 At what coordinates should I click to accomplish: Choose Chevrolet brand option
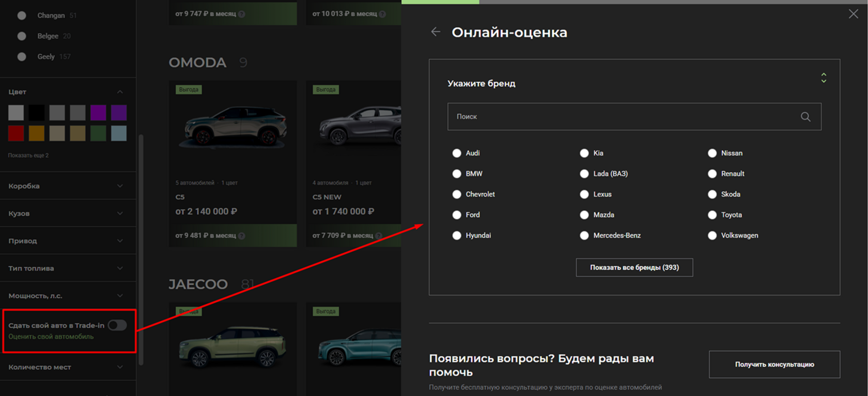pyautogui.click(x=457, y=194)
